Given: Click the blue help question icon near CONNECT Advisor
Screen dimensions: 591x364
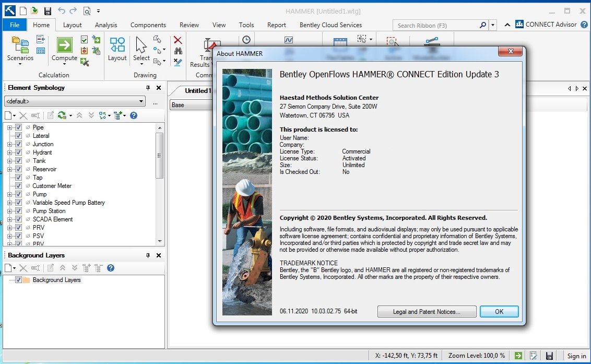Looking at the screenshot, I should point(584,25).
